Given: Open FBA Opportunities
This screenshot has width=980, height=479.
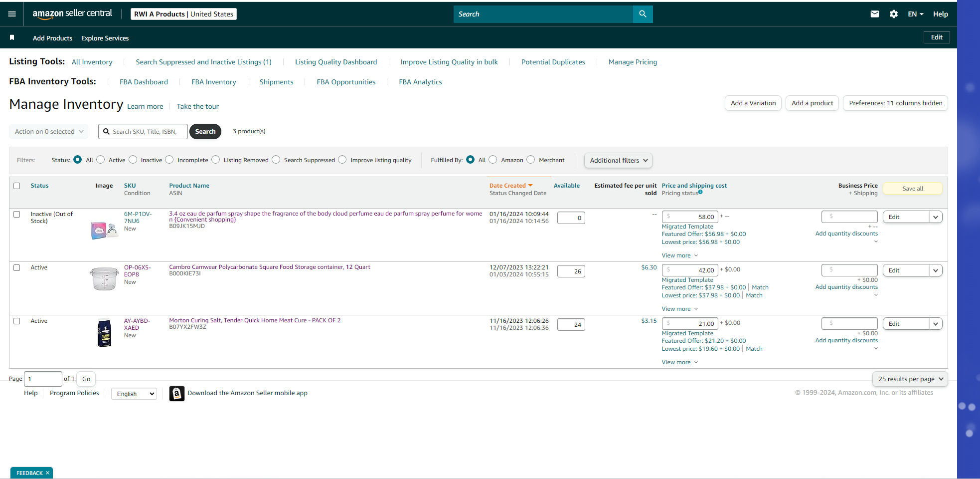Looking at the screenshot, I should pos(346,82).
